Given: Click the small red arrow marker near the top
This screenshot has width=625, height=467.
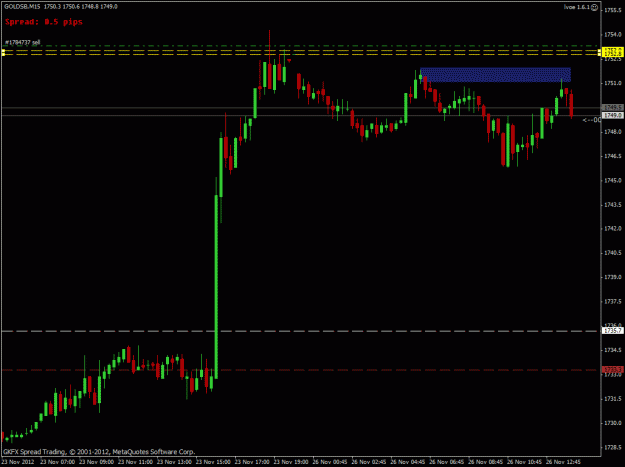Looking at the screenshot, I should pyautogui.click(x=289, y=61).
